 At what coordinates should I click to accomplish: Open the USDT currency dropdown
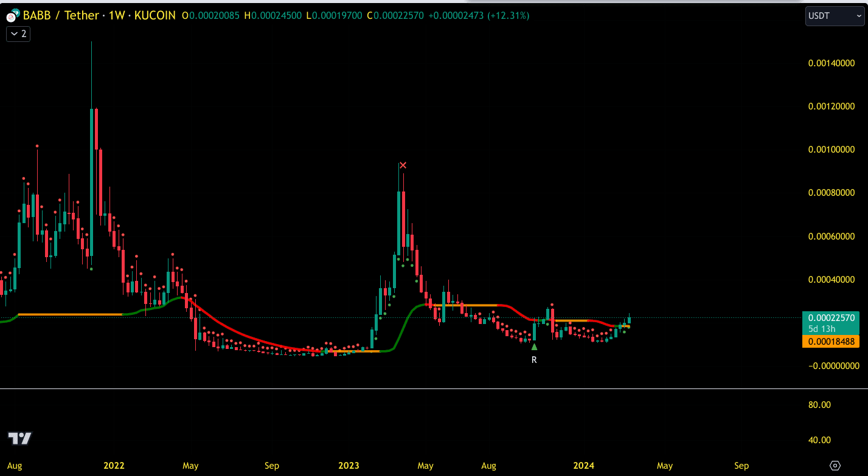click(x=835, y=16)
